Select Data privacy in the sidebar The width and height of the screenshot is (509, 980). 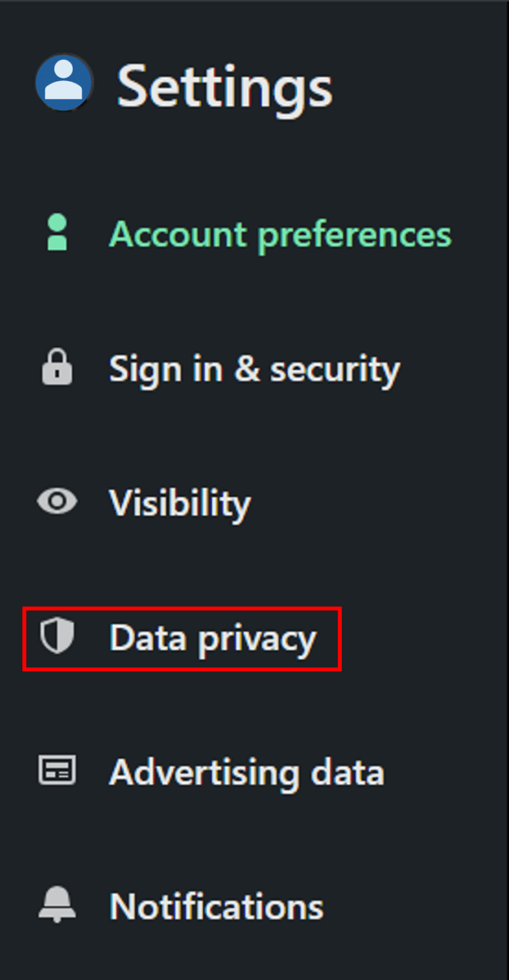(213, 638)
